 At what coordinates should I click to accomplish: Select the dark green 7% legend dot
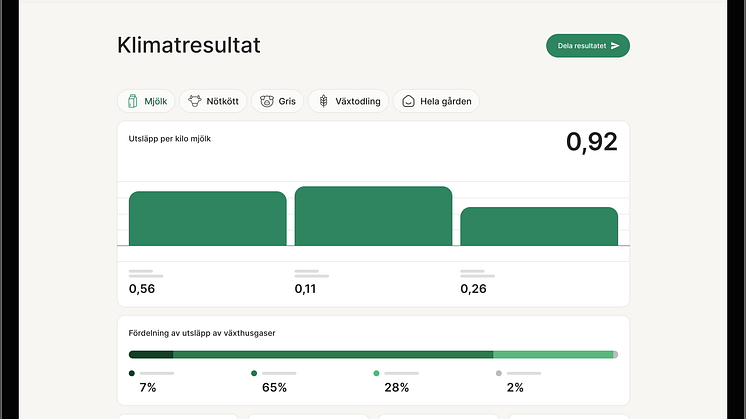click(x=132, y=373)
